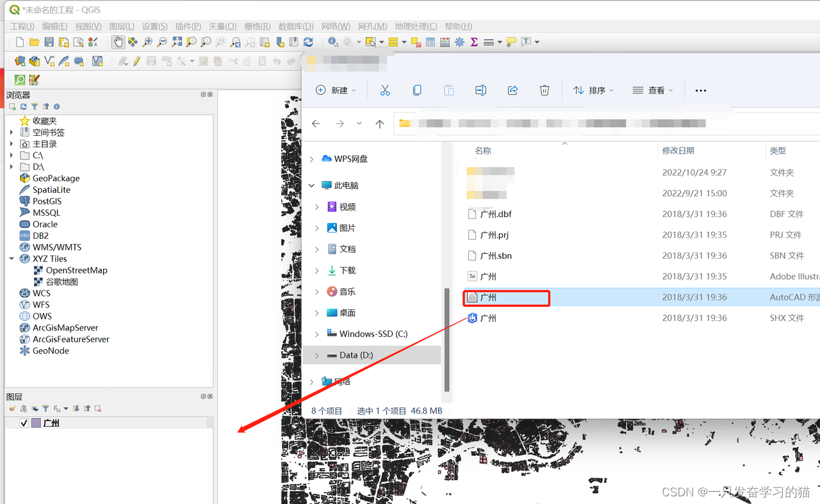Screen dimensions: 820x504
Task: Select PostGIS in the Browser panel
Action: pos(47,201)
